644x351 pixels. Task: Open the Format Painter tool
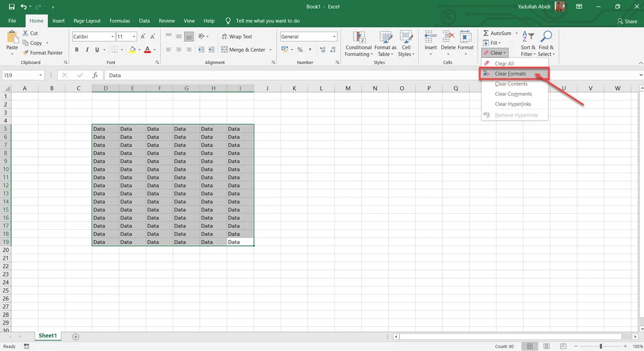click(43, 52)
